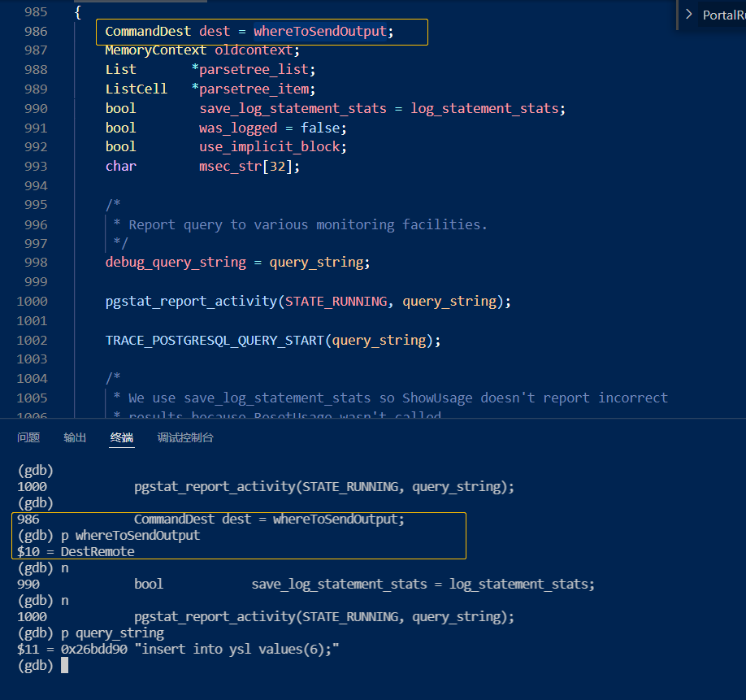Screen dimensions: 746x700
Task: Select the 终端 (Terminal) tab
Action: tap(122, 437)
